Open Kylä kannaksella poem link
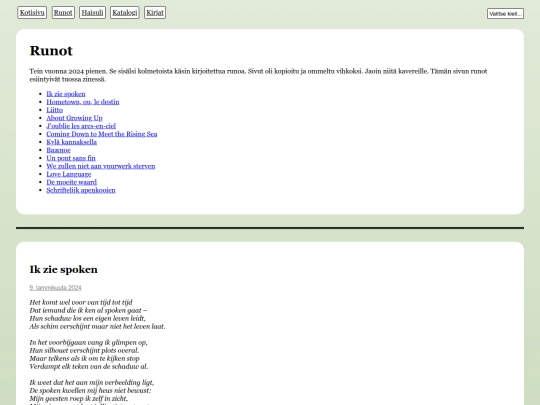The height and width of the screenshot is (405, 540). point(72,142)
